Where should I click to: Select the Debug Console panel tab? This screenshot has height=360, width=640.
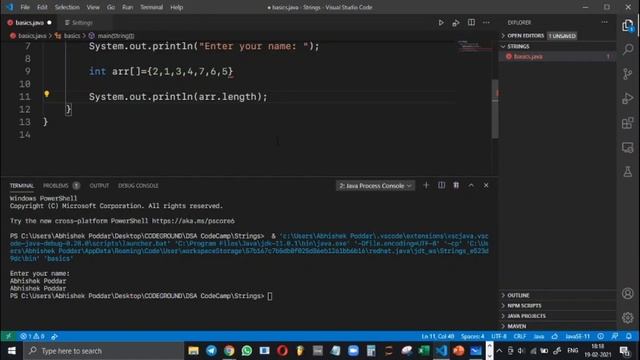[138, 186]
